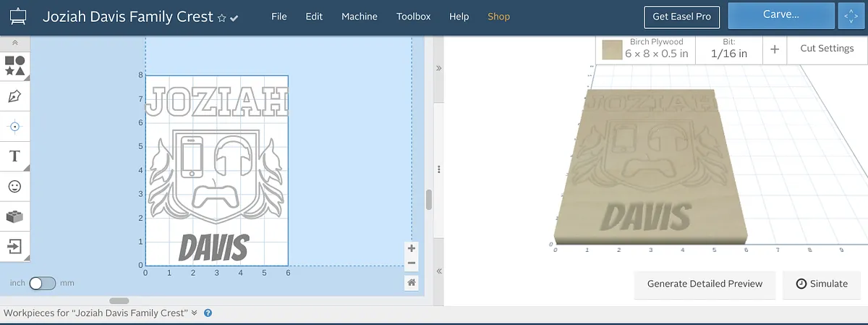Click the Import file icon

pos(14,246)
